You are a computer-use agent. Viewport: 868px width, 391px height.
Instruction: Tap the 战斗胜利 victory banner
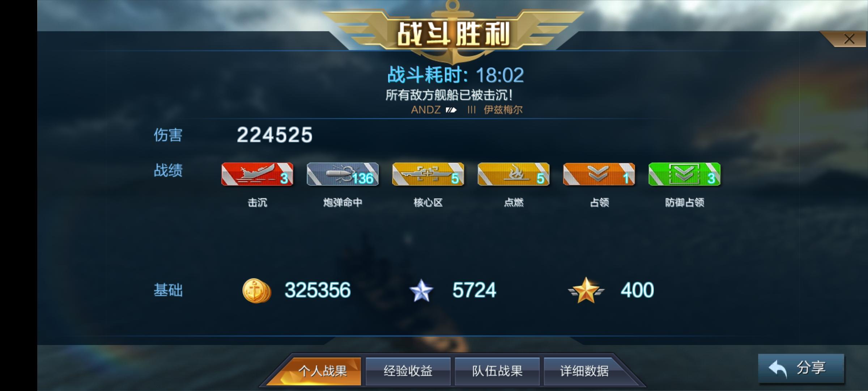coord(453,34)
